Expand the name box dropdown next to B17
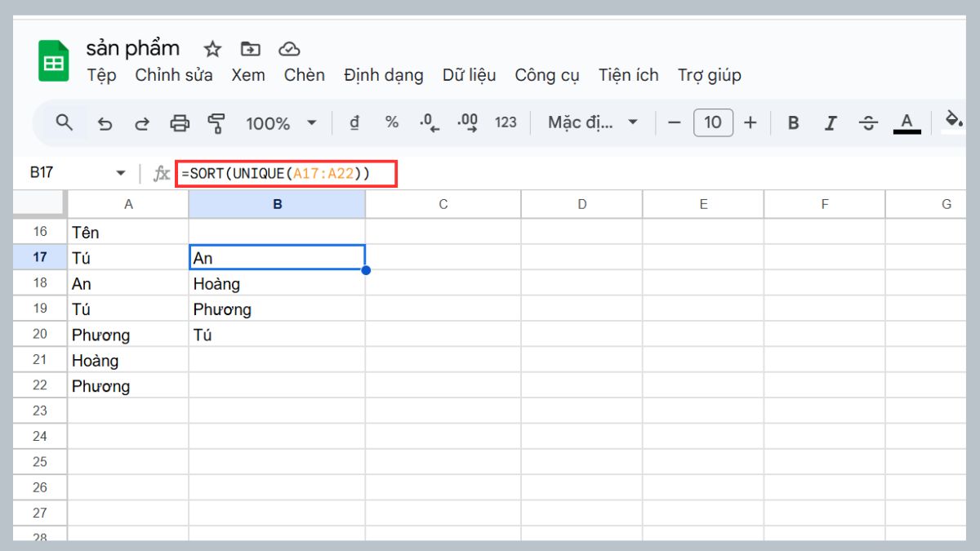Screen dimensions: 980x551 120,172
